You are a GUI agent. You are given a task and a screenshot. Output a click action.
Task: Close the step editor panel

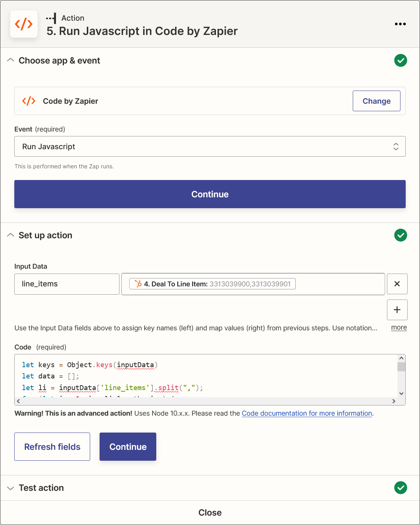point(210,513)
